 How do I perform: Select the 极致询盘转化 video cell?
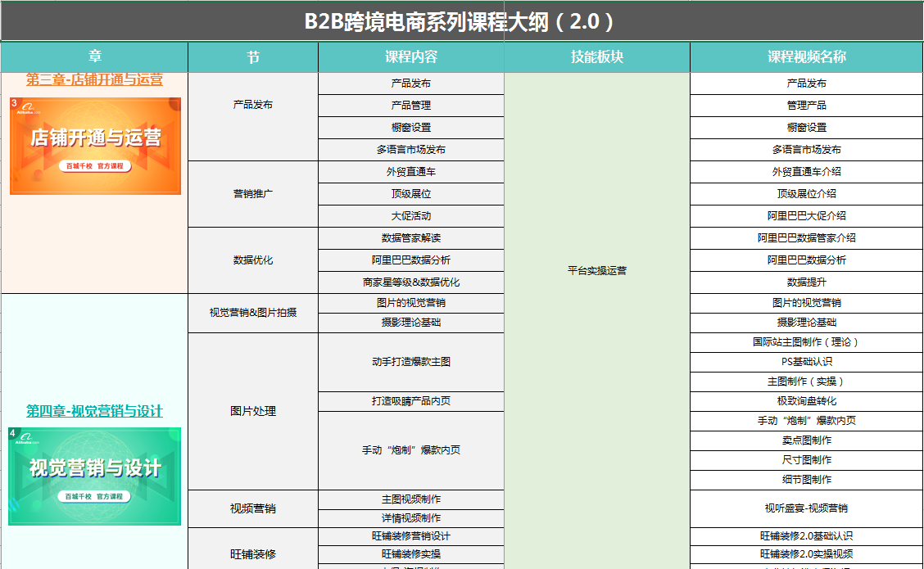[807, 401]
